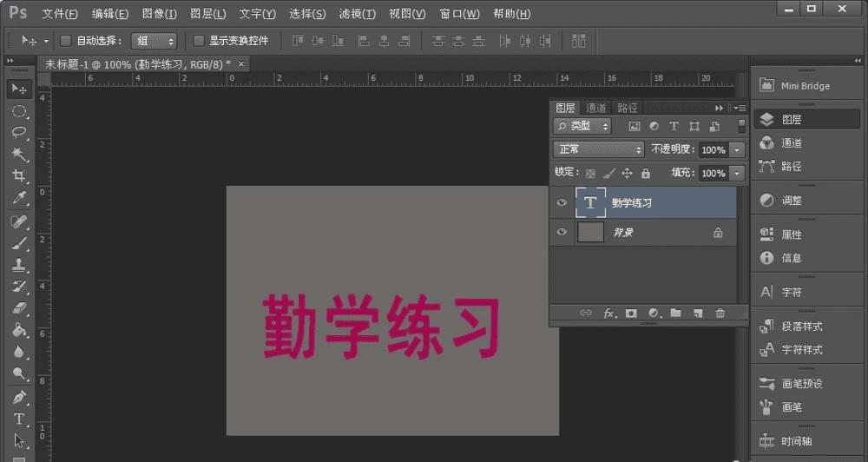
Task: Enable the 自动选择 checkbox
Action: (66, 41)
